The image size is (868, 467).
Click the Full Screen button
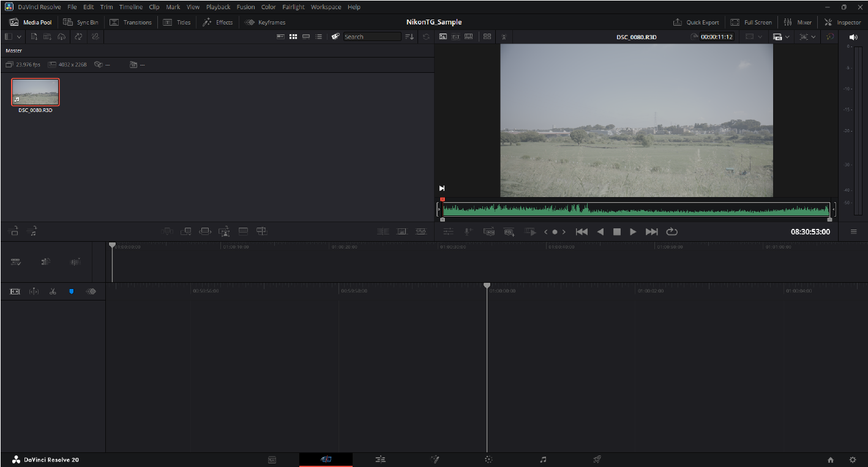751,22
